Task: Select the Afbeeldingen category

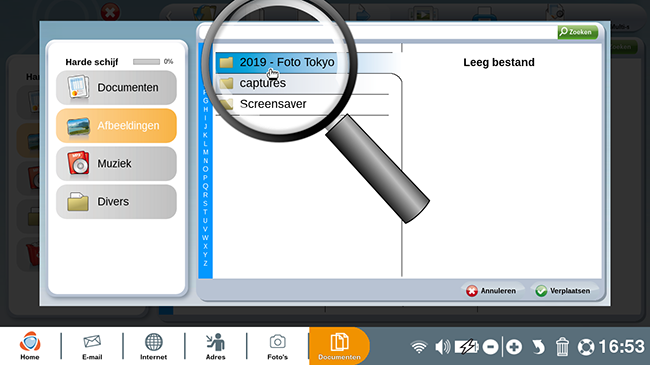Action: pos(116,126)
